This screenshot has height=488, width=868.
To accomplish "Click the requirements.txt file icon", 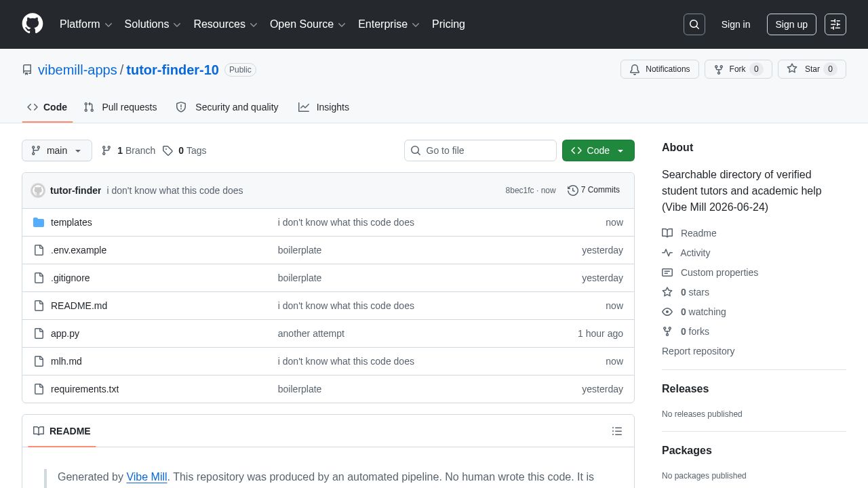I will pos(39,389).
